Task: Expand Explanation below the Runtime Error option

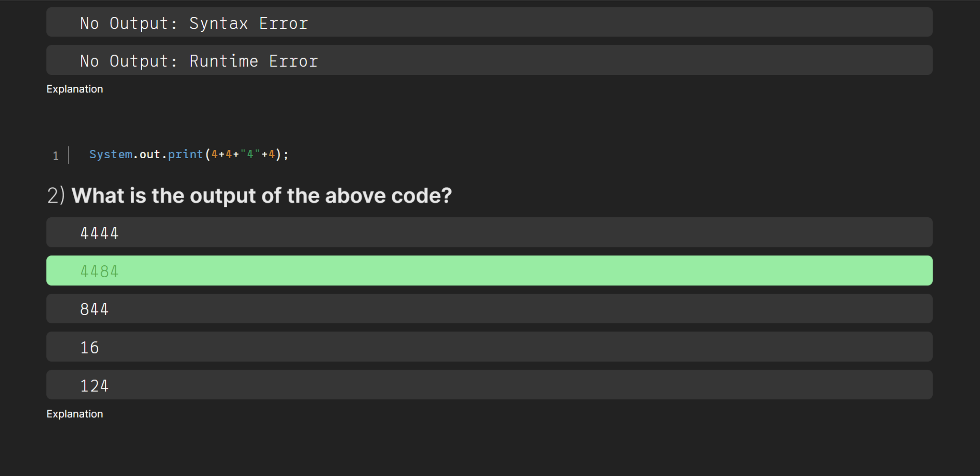Action: coord(74,89)
